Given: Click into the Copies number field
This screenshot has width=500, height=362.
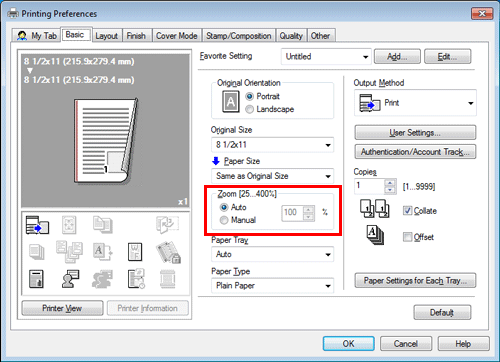Looking at the screenshot, I should click(x=369, y=186).
